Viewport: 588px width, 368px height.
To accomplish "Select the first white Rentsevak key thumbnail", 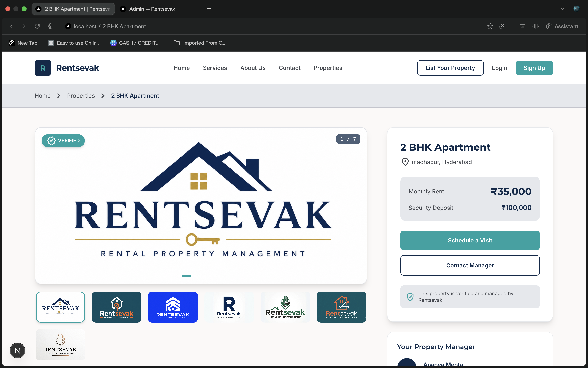I will click(x=60, y=307).
